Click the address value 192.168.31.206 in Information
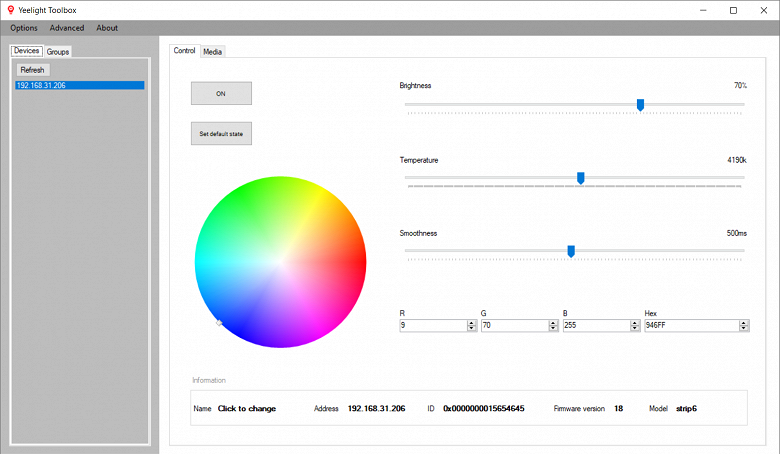The width and height of the screenshot is (780, 454). 376,408
